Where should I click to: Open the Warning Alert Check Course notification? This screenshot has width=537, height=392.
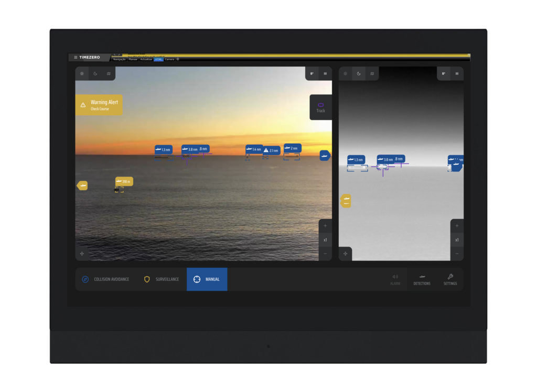point(99,105)
